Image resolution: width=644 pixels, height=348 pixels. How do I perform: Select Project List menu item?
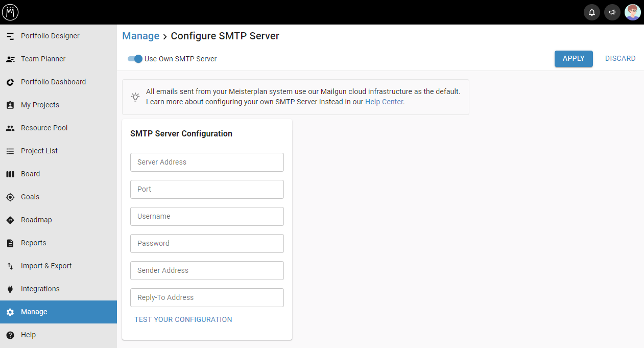[x=58, y=151]
